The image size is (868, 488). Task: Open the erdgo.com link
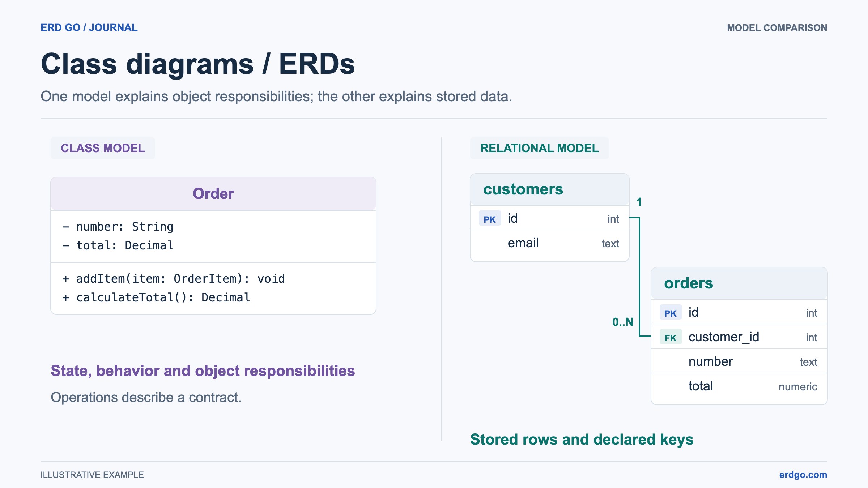[x=803, y=475]
